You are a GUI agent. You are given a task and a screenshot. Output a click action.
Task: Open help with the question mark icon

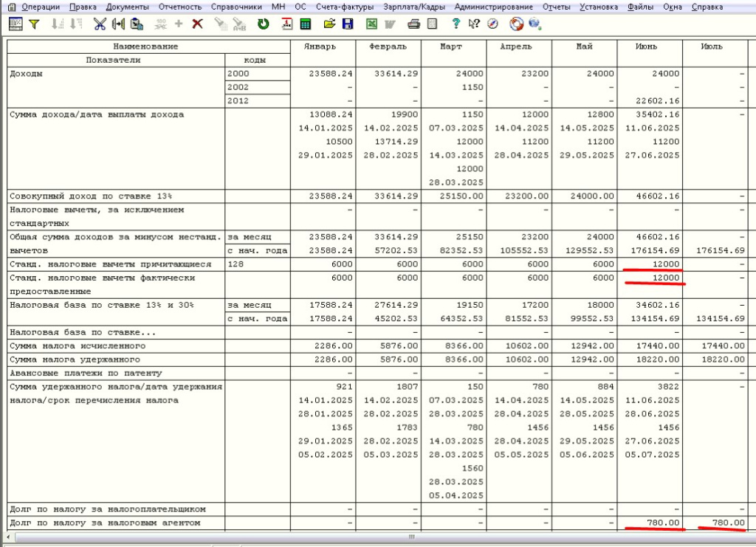456,24
